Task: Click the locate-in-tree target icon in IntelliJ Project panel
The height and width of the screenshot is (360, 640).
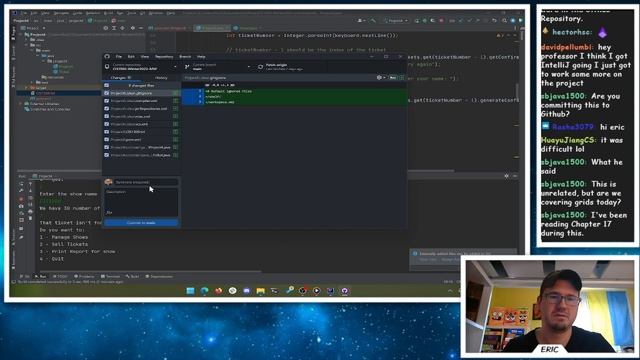Action: [x=106, y=28]
